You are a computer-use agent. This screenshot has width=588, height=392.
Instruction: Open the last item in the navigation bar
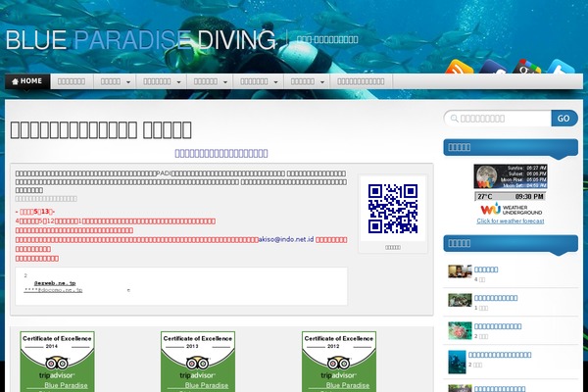(361, 81)
